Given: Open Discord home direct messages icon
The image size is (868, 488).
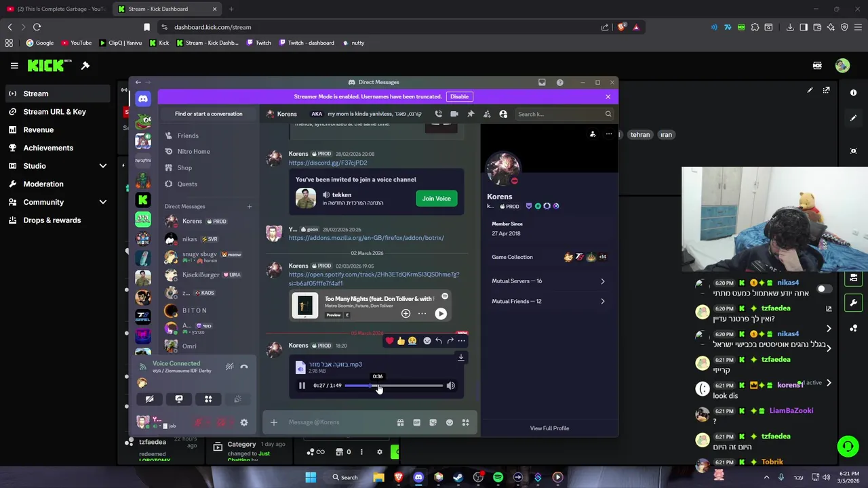Looking at the screenshot, I should tap(142, 99).
